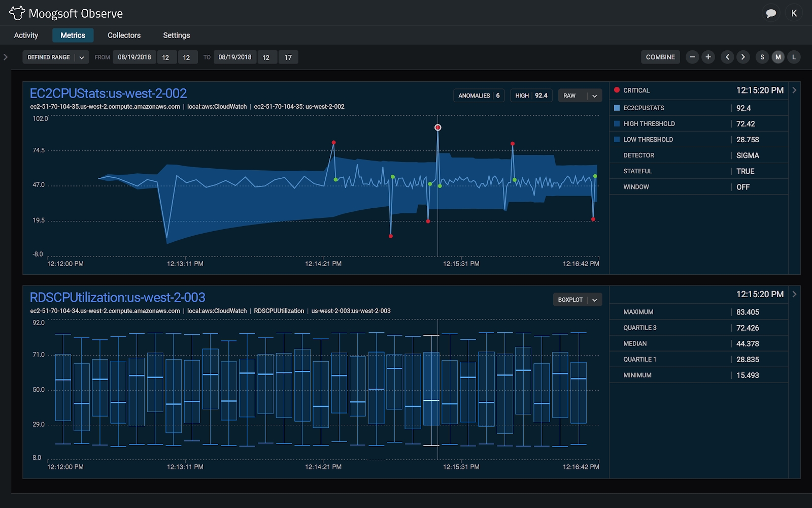The image size is (812, 508).
Task: Expand the DEFINED RANGE selector
Action: [x=55, y=57]
